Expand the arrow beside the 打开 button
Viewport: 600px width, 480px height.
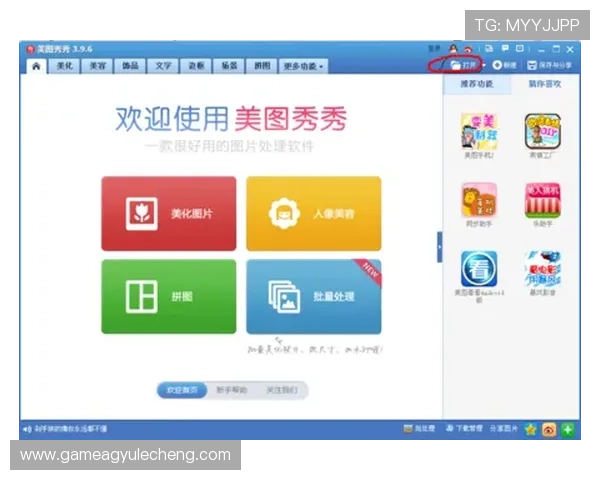click(x=484, y=65)
